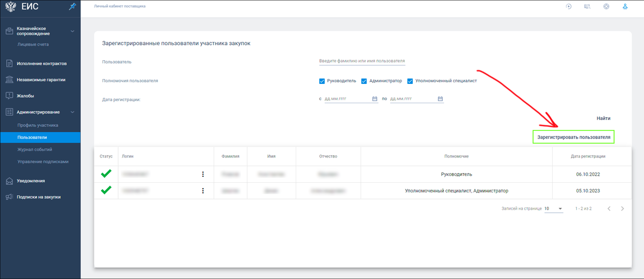Click the Найти search button
Image resolution: width=644 pixels, height=279 pixels.
coord(603,118)
